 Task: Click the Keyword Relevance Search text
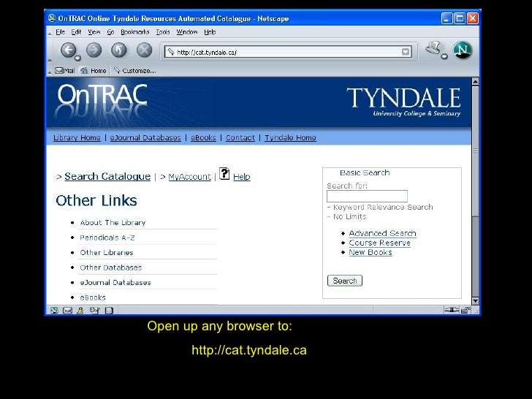[383, 207]
